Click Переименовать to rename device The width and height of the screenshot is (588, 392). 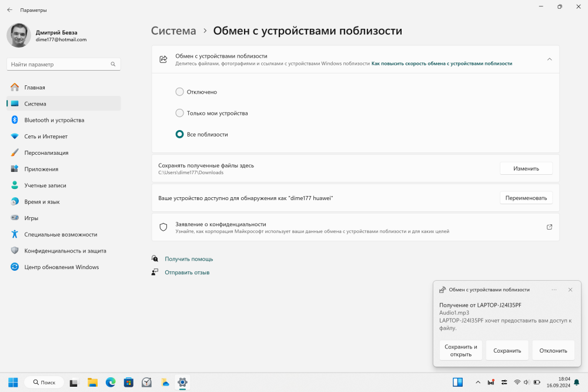526,198
